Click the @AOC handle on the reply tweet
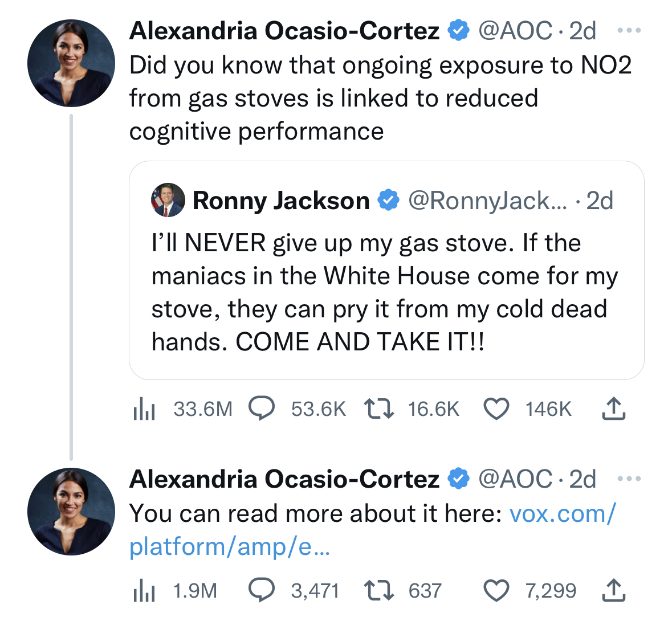This screenshot has width=672, height=621. coord(515,479)
